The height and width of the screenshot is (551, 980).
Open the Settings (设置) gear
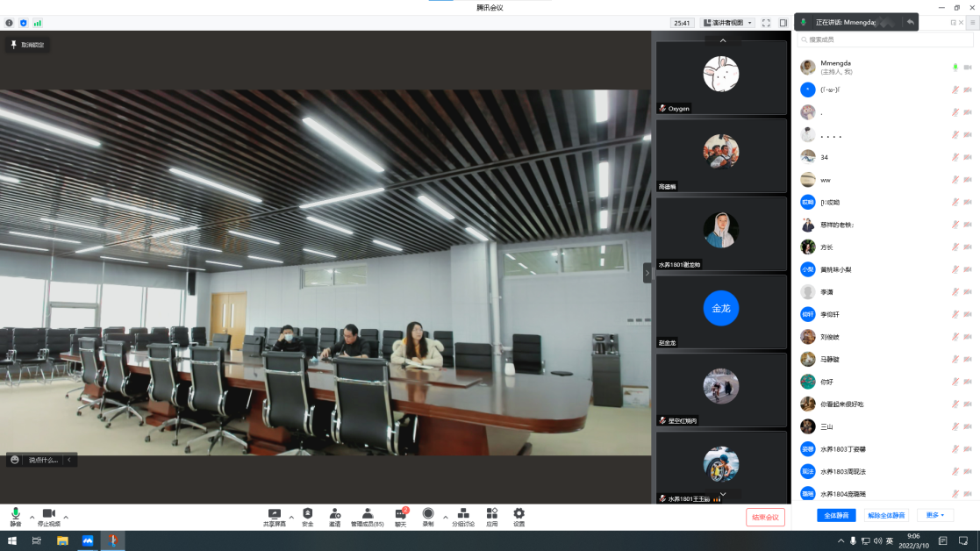pos(519,517)
